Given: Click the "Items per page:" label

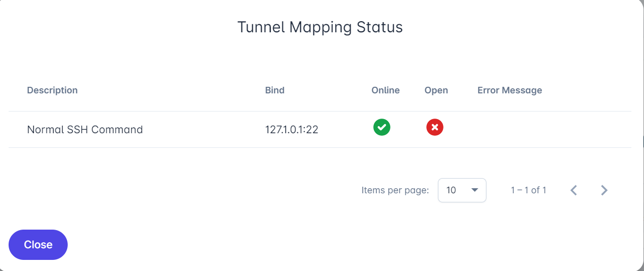Looking at the screenshot, I should [395, 190].
